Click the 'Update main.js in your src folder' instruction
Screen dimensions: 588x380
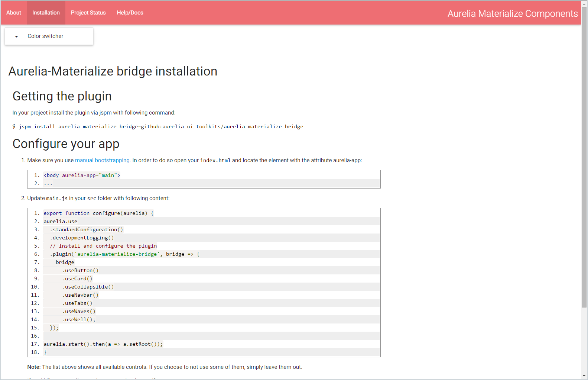coord(98,198)
